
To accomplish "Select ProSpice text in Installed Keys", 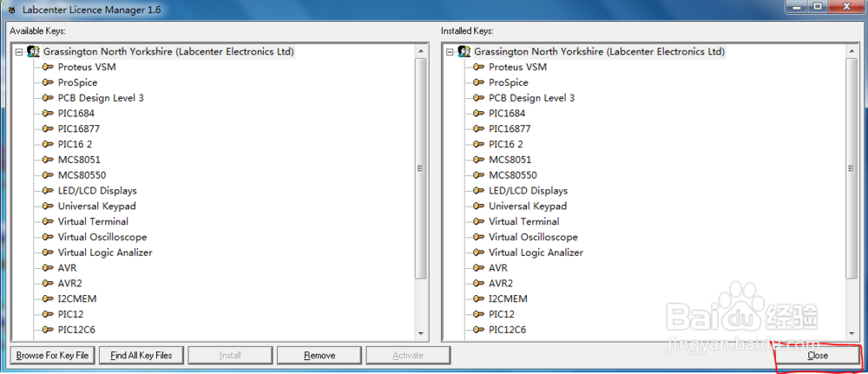I will tap(508, 82).
